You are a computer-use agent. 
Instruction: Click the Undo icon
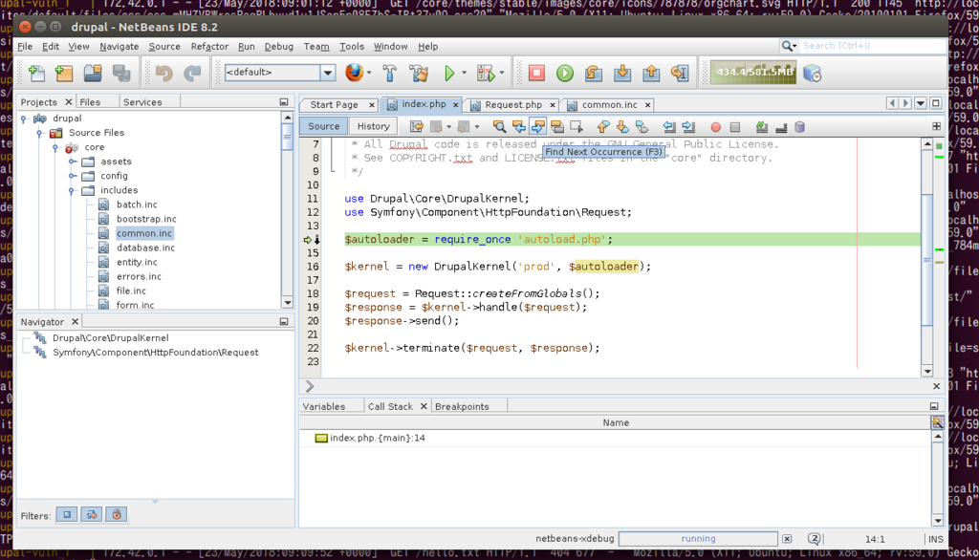tap(164, 73)
